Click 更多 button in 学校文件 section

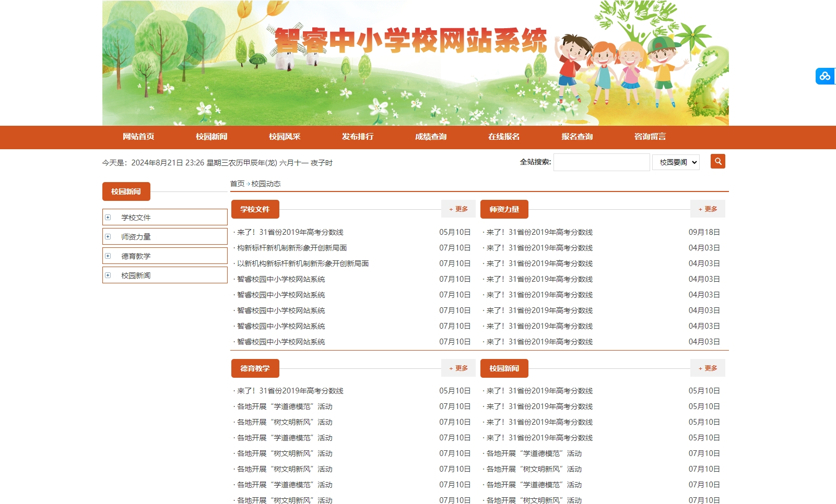[458, 209]
